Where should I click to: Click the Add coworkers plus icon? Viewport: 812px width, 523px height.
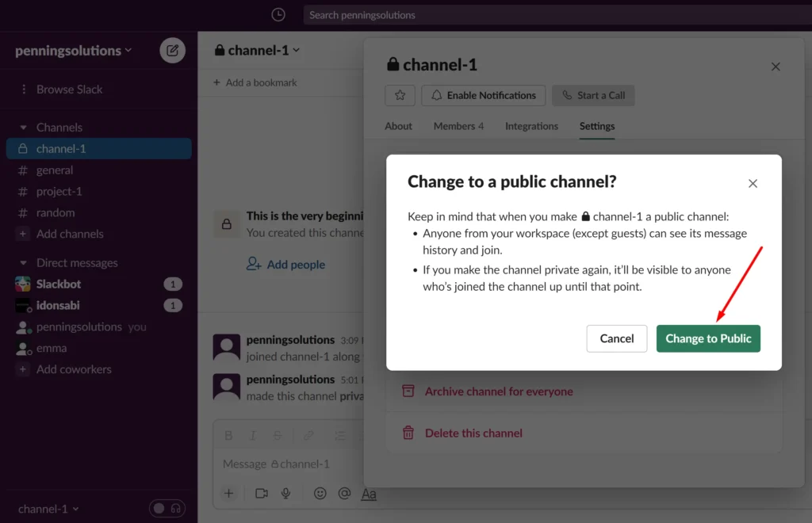(x=23, y=369)
